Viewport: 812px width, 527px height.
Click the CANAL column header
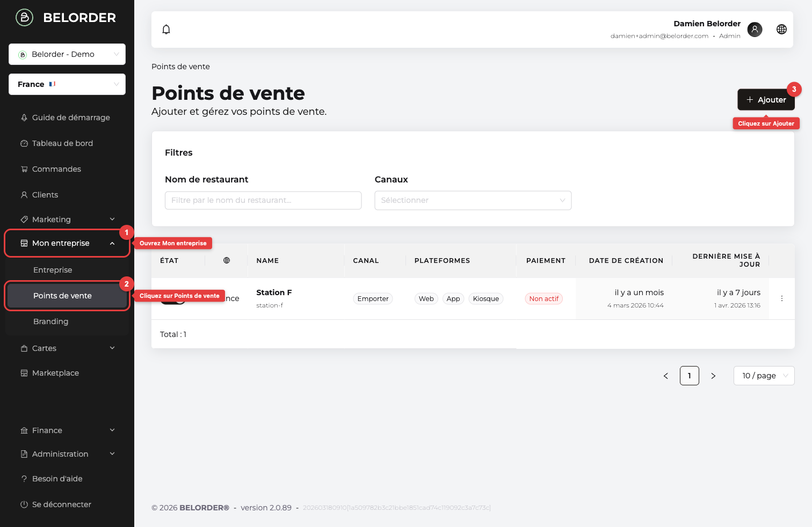point(366,261)
